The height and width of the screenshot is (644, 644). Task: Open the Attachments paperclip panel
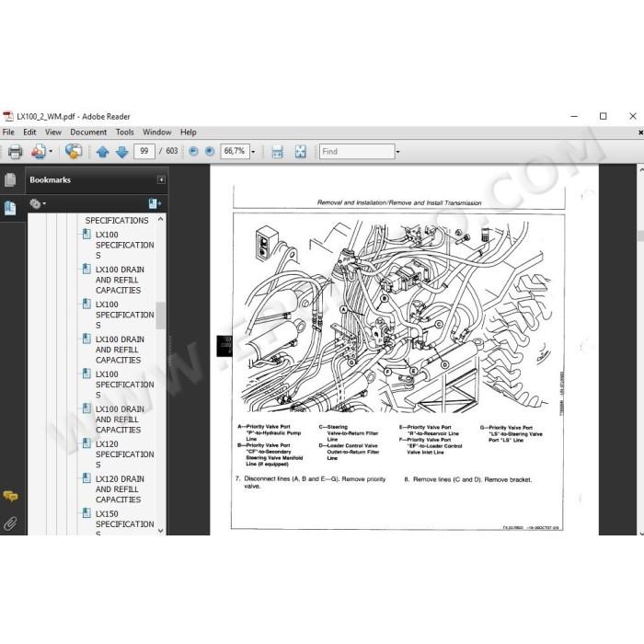[x=10, y=523]
